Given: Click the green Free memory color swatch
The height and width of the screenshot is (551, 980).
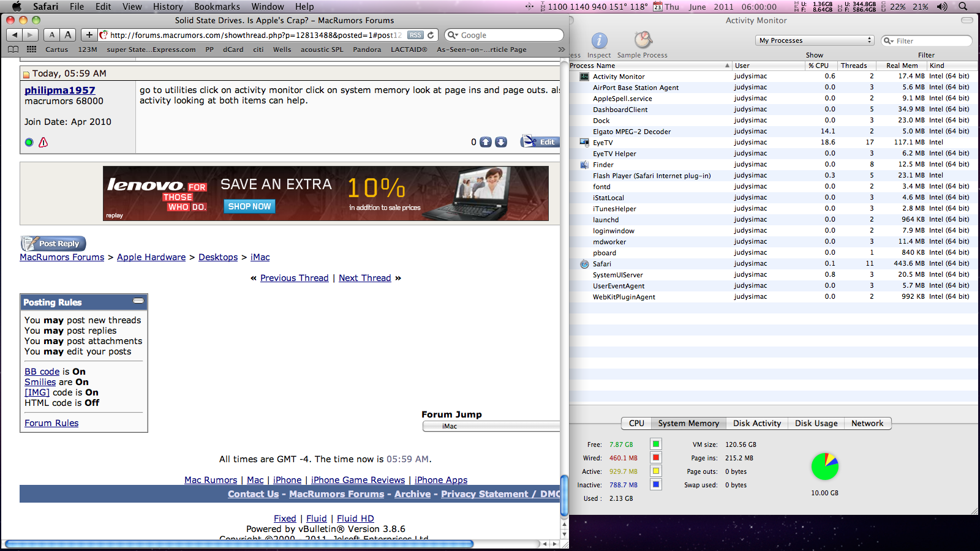Looking at the screenshot, I should click(655, 444).
